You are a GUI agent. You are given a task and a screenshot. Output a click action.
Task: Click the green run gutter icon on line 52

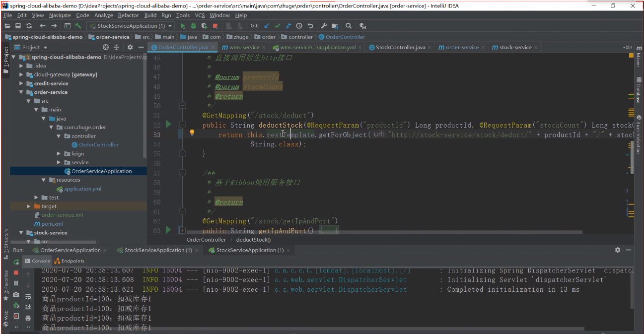coord(168,125)
